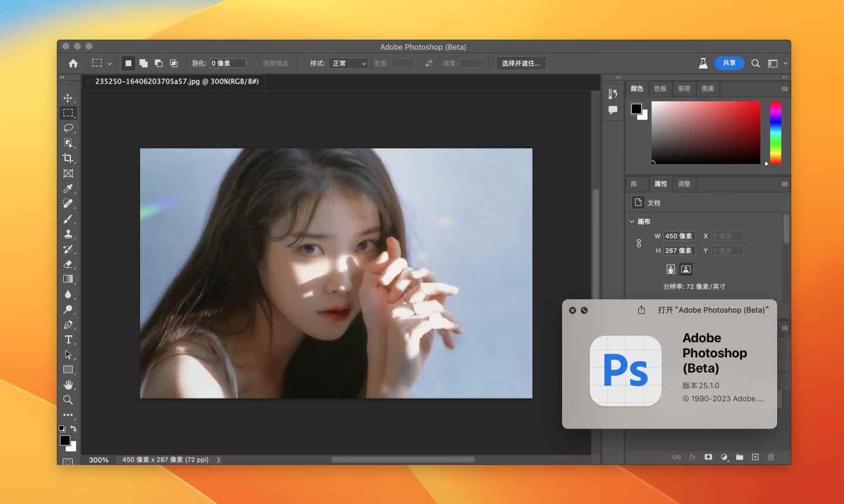
Task: Open the Properties panel hamburger menu
Action: click(784, 184)
